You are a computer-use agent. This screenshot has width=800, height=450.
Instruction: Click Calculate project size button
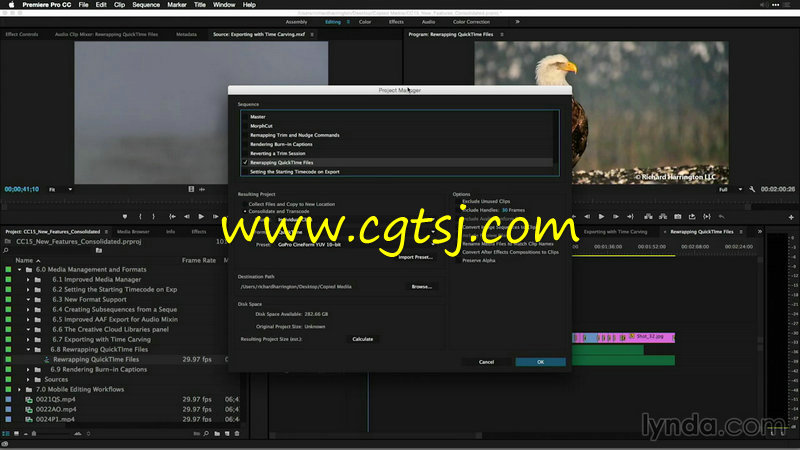click(x=363, y=339)
